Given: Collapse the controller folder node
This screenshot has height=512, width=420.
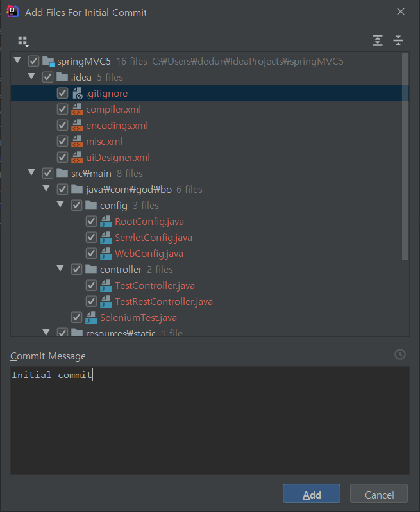Looking at the screenshot, I should (x=60, y=268).
